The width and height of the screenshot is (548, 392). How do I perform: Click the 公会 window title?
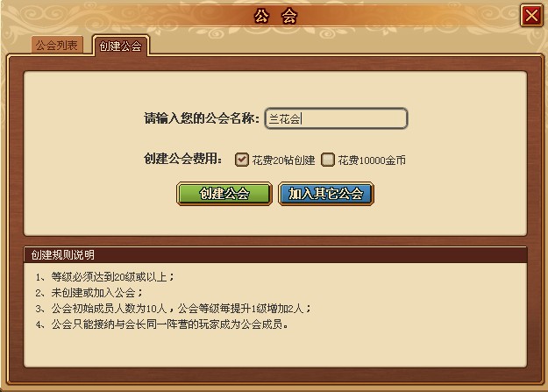click(x=275, y=16)
